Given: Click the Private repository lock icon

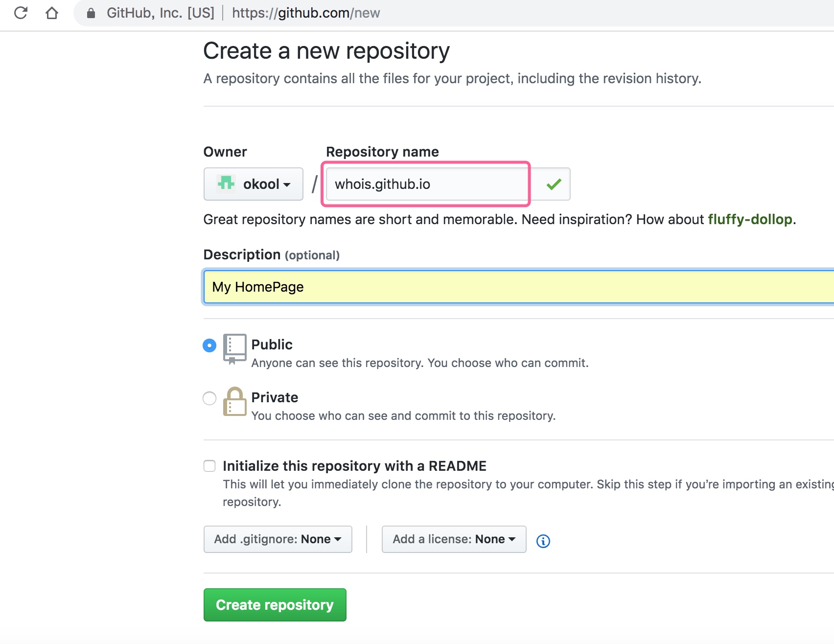Looking at the screenshot, I should [x=234, y=401].
